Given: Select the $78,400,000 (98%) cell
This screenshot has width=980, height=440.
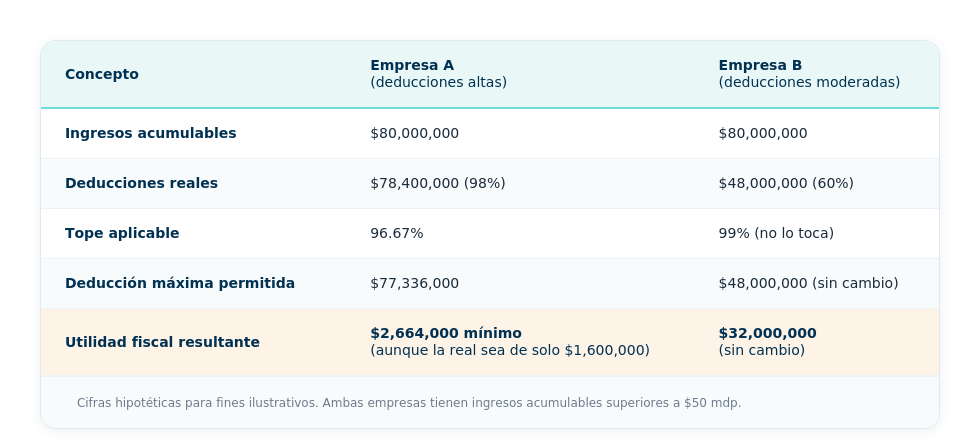Looking at the screenshot, I should click(x=438, y=183).
